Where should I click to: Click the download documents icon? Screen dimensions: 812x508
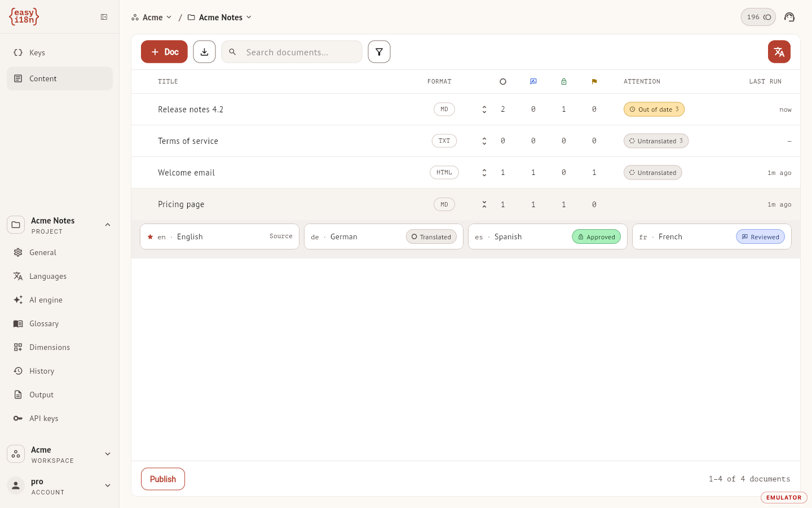[x=204, y=52]
